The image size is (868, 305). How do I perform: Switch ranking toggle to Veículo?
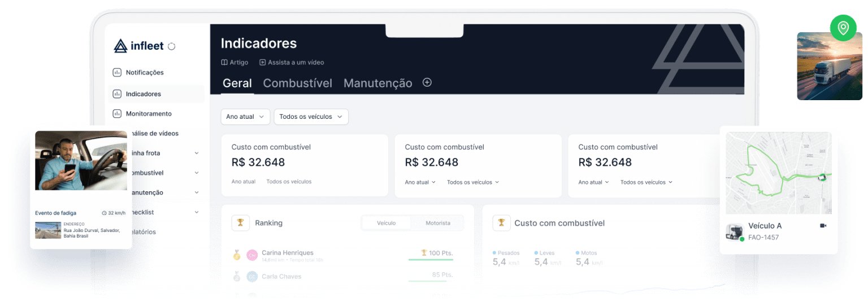387,223
